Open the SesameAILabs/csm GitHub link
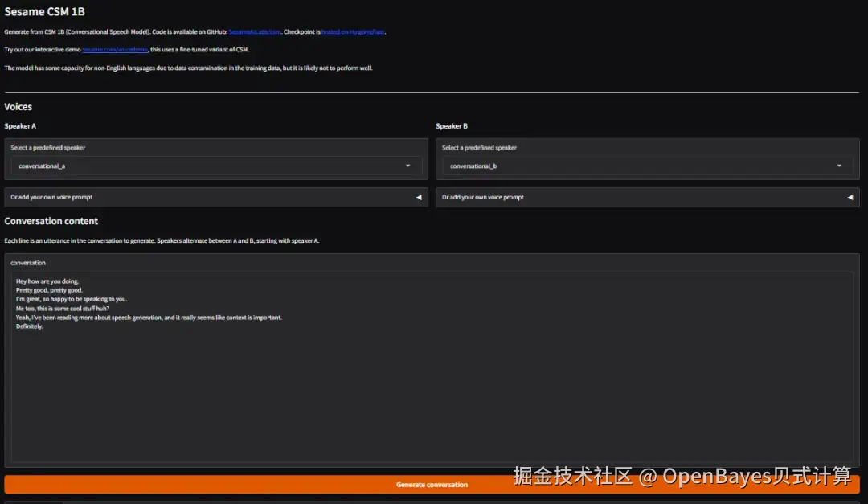The image size is (868, 504). pyautogui.click(x=255, y=32)
